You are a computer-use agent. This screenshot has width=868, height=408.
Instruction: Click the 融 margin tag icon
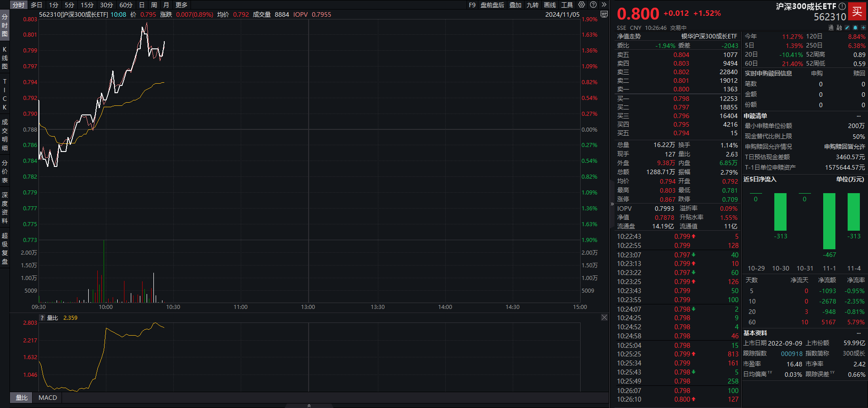click(x=839, y=28)
